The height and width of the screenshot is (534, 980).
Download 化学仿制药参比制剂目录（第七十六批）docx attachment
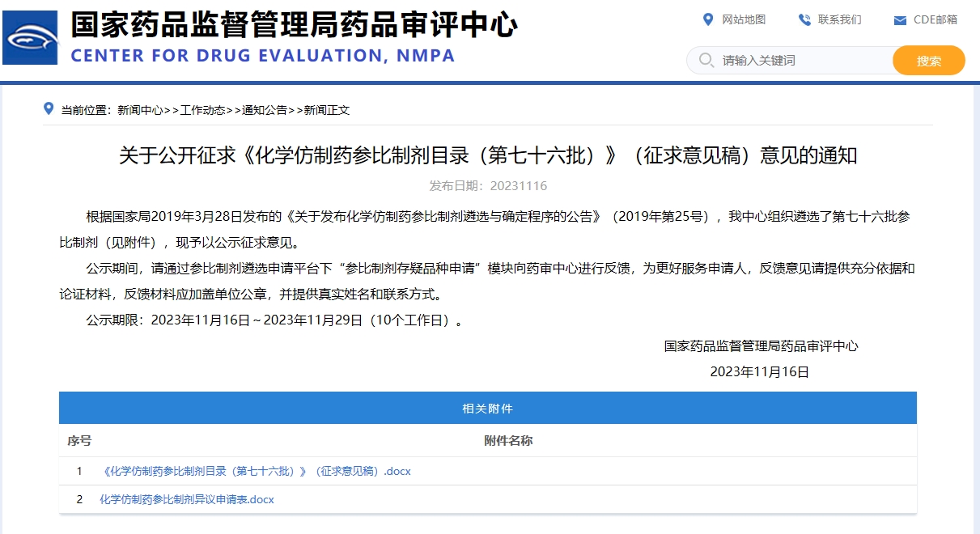point(257,471)
